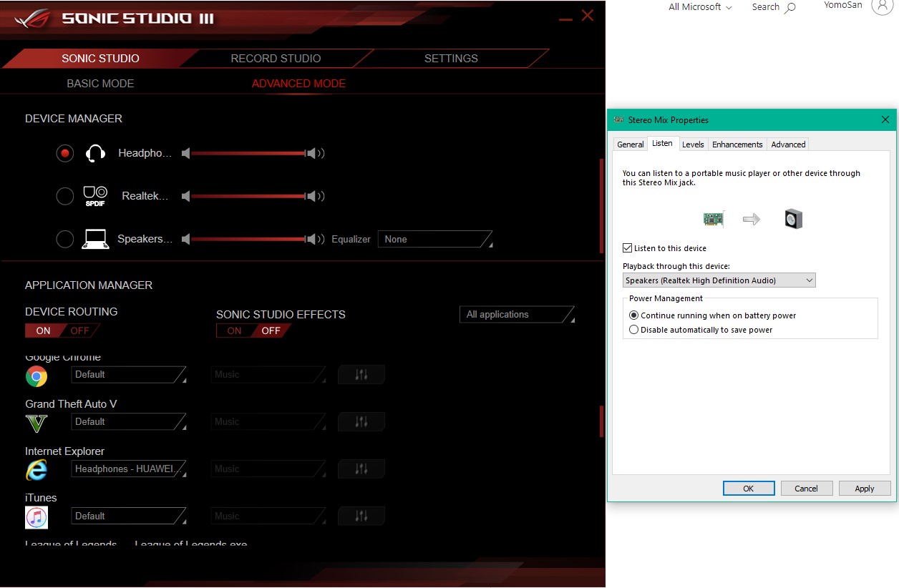The width and height of the screenshot is (899, 588).
Task: Select Headphones as the active device
Action: 65,153
